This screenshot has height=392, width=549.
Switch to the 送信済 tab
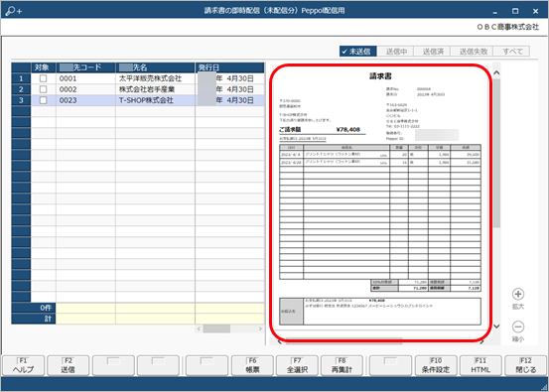pyautogui.click(x=433, y=51)
